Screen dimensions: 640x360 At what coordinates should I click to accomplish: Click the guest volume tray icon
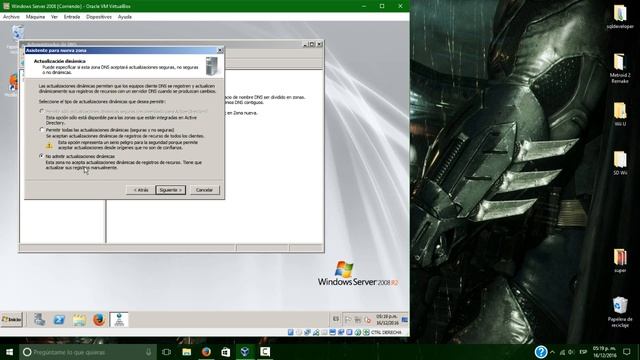pyautogui.click(x=367, y=320)
